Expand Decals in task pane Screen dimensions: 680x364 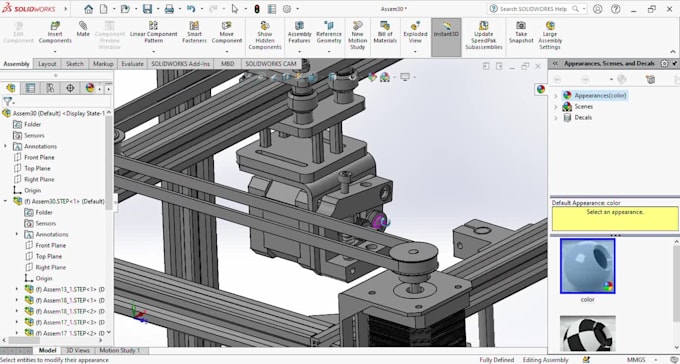pos(556,118)
